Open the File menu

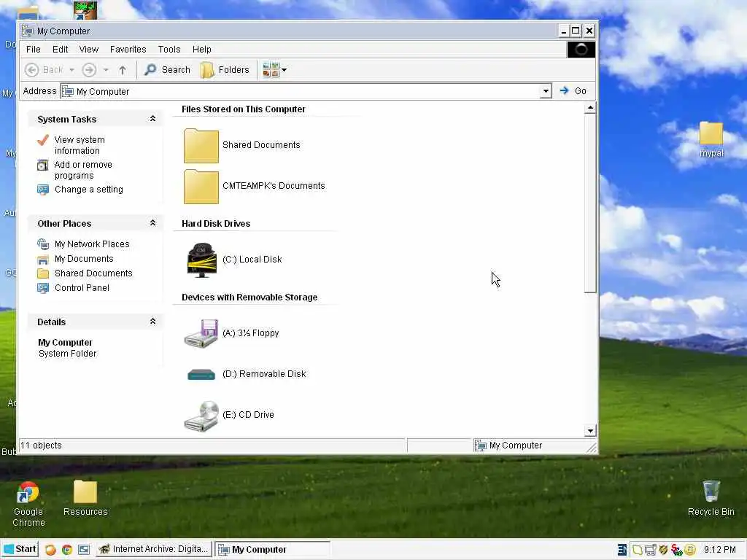tap(33, 50)
